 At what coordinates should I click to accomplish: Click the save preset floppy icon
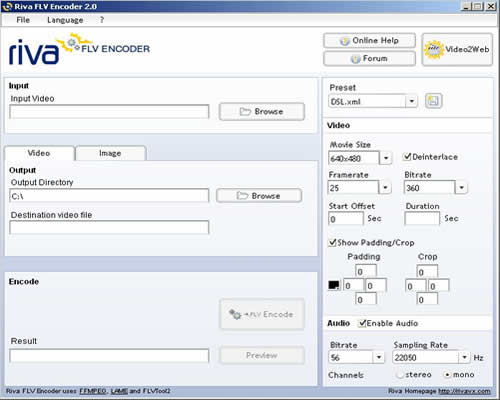point(434,101)
